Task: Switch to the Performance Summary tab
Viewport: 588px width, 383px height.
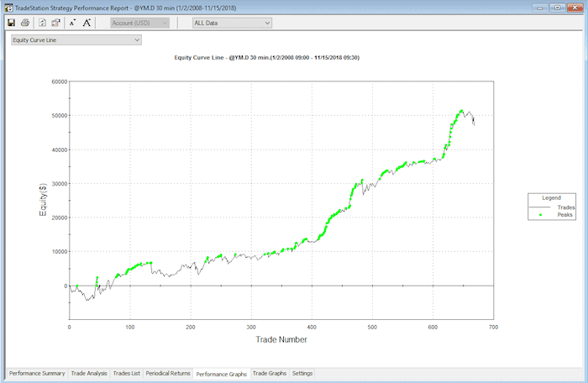Action: [37, 373]
